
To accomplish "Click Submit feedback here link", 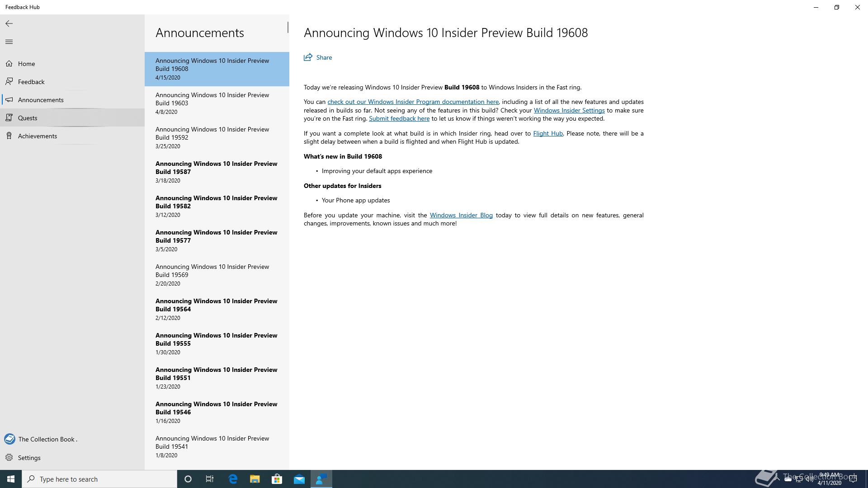I will 399,118.
